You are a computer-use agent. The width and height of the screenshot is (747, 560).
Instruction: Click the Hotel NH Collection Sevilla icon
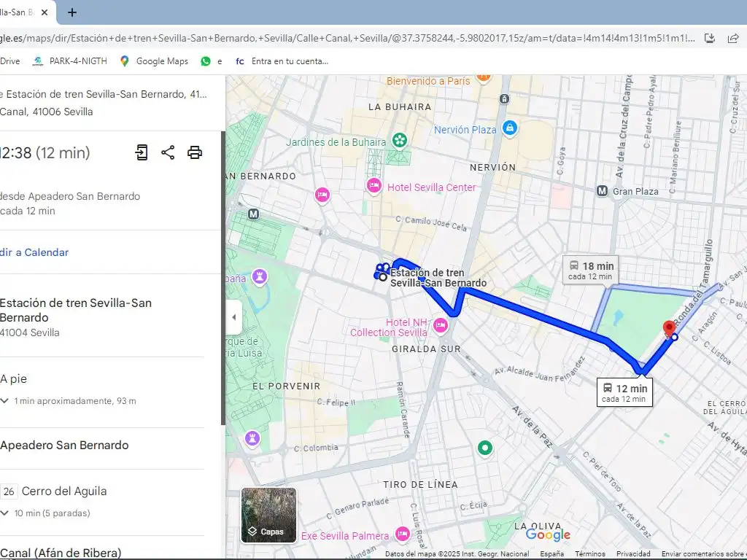[440, 326]
